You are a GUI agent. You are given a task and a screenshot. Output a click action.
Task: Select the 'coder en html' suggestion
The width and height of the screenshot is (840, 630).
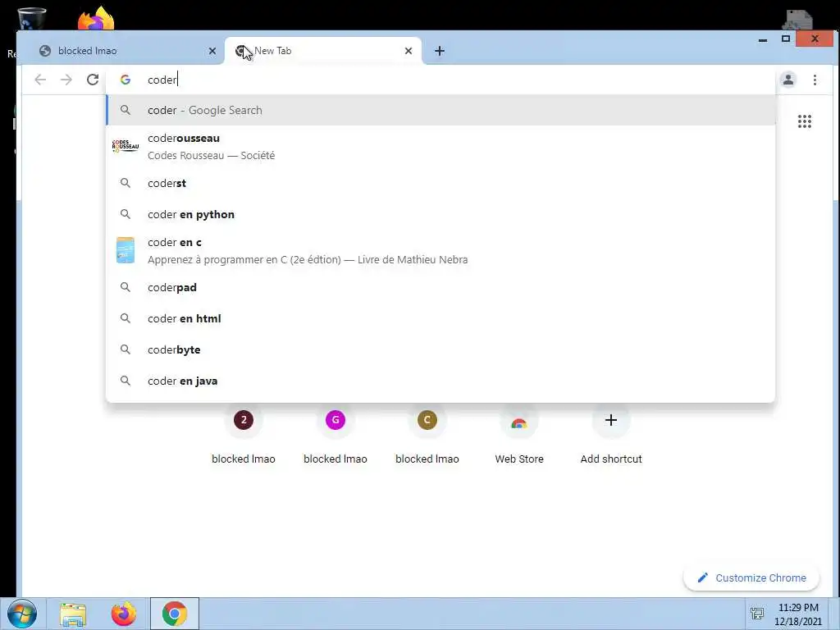point(441,318)
